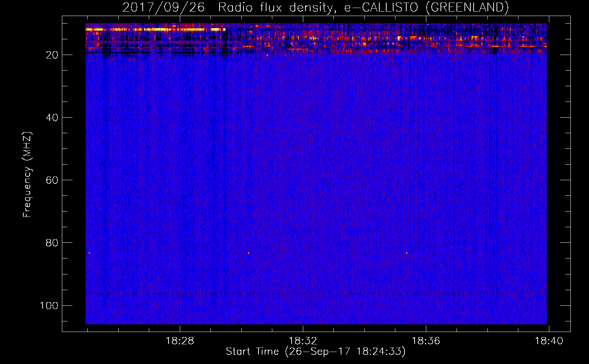Click the date "2017/09/26" in the title
The width and height of the screenshot is (589, 364).
click(x=163, y=7)
